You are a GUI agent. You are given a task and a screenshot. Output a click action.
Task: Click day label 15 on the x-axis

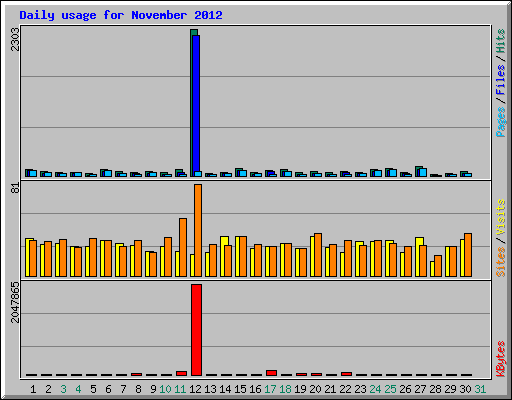tap(240, 389)
